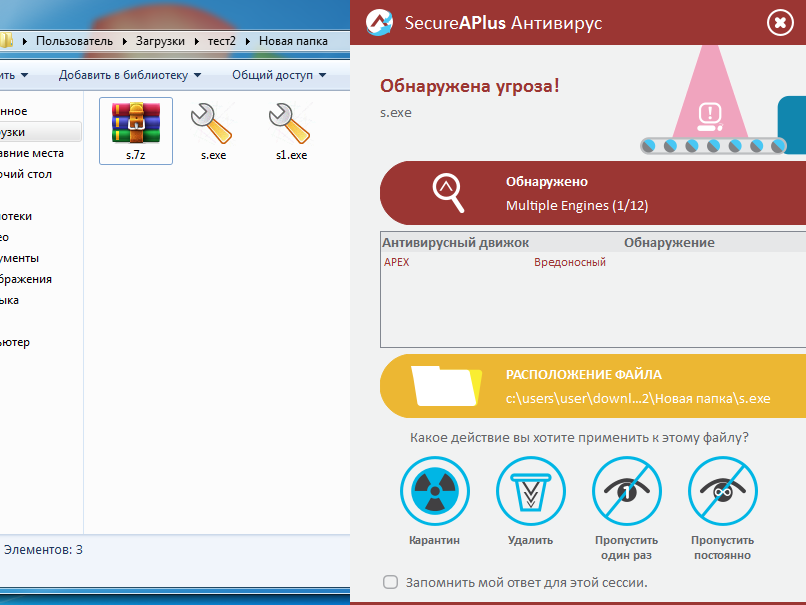Select the highlighted downloads item in Explorer sidebar
806x605 pixels.
point(40,132)
